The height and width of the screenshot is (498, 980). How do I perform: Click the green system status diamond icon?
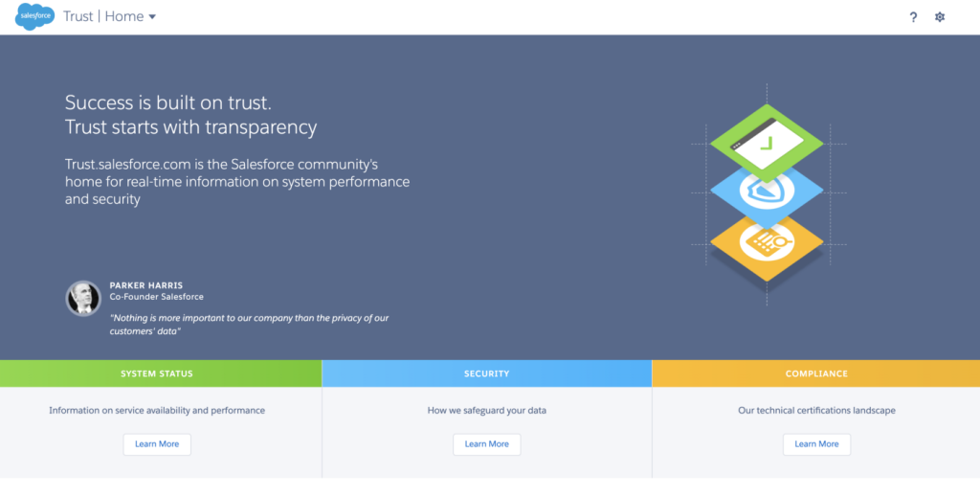click(767, 143)
